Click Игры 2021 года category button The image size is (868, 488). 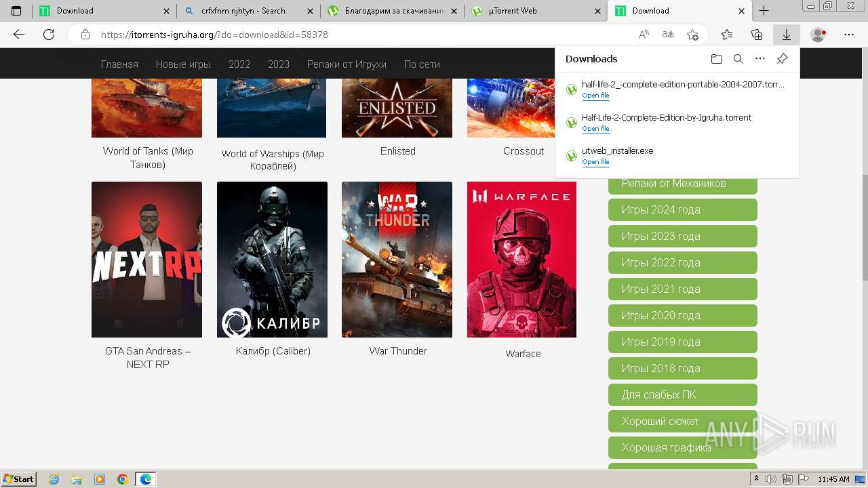(x=682, y=289)
